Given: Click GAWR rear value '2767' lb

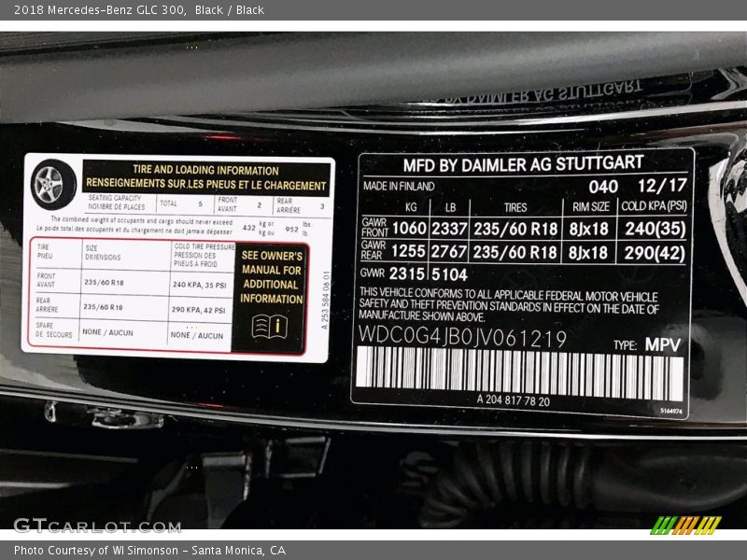Looking at the screenshot, I should [449, 251].
